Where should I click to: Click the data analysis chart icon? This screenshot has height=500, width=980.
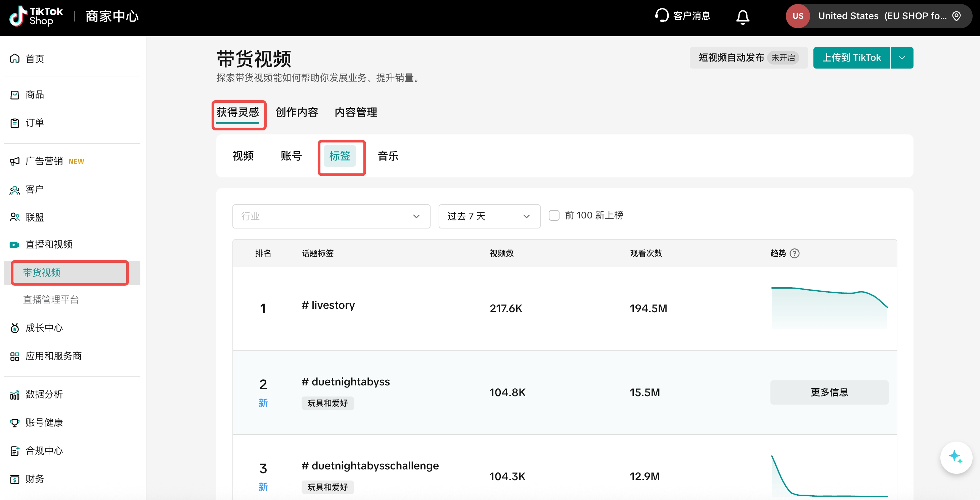pos(15,394)
